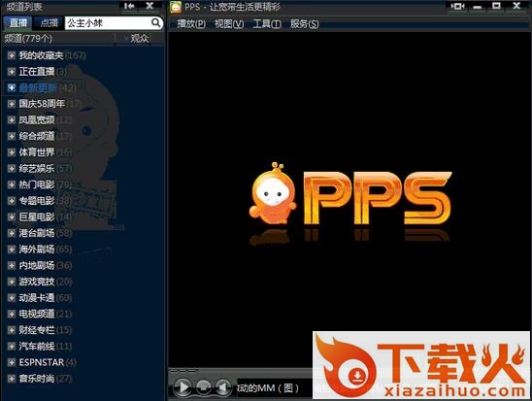Expand the 综艺娱乐 node
532x401 pixels.
12,168
